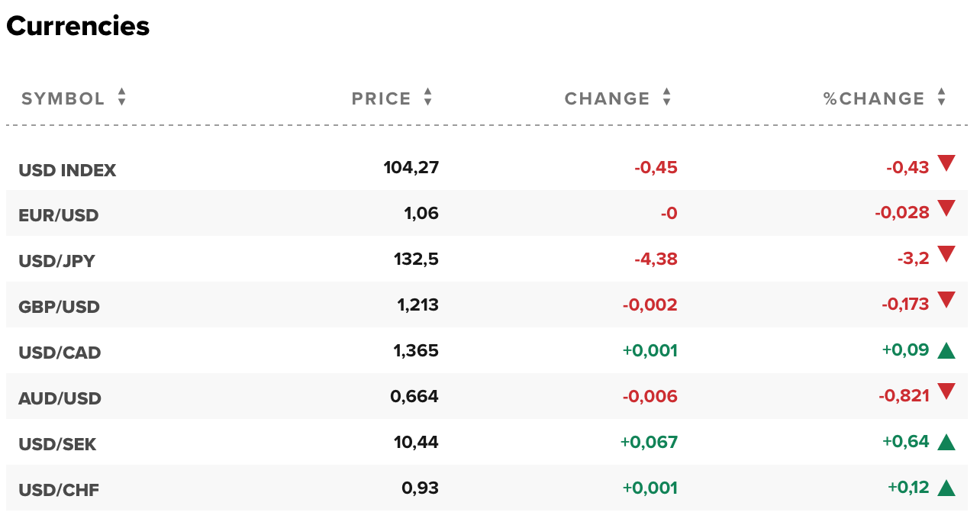
Task: Click sort arrows next to CHANGE header
Action: tap(666, 97)
